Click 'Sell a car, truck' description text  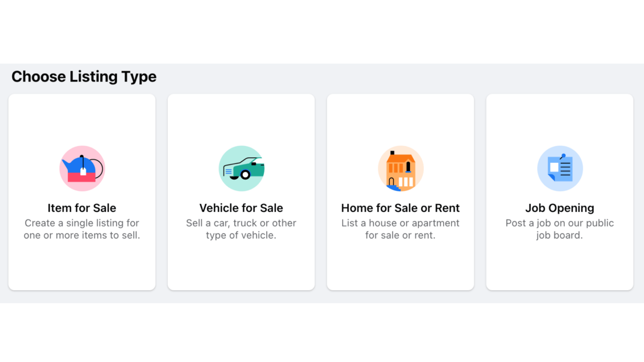click(241, 229)
